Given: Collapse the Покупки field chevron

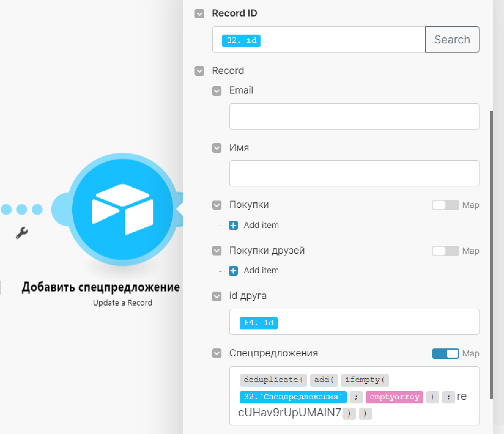Looking at the screenshot, I should (217, 205).
